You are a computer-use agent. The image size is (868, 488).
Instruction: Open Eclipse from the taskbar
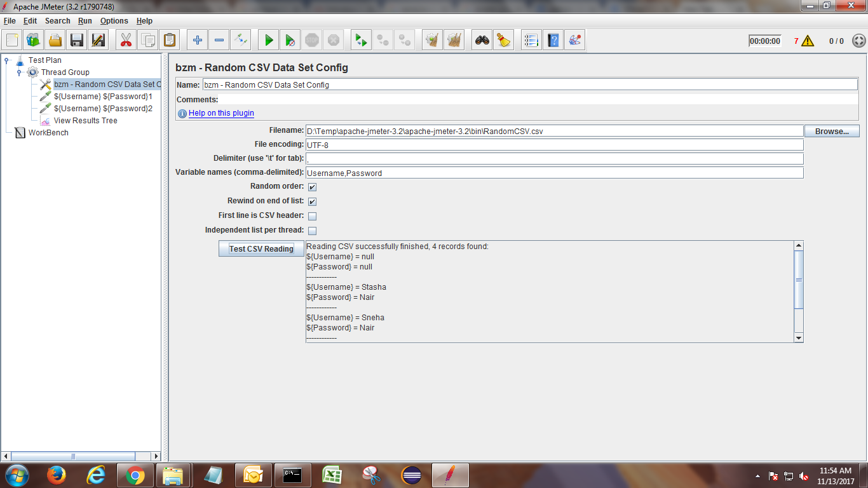pos(411,475)
